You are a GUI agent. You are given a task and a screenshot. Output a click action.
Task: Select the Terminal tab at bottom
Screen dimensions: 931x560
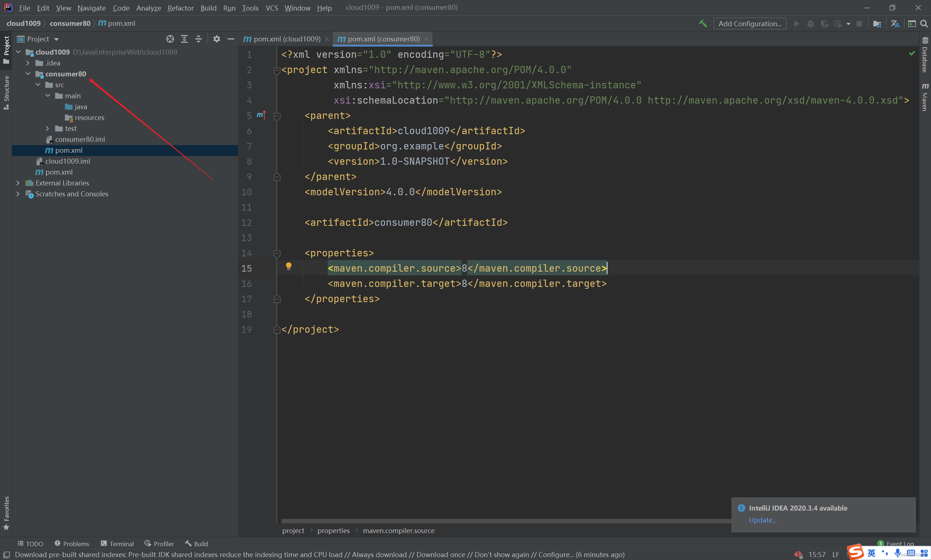coord(121,543)
